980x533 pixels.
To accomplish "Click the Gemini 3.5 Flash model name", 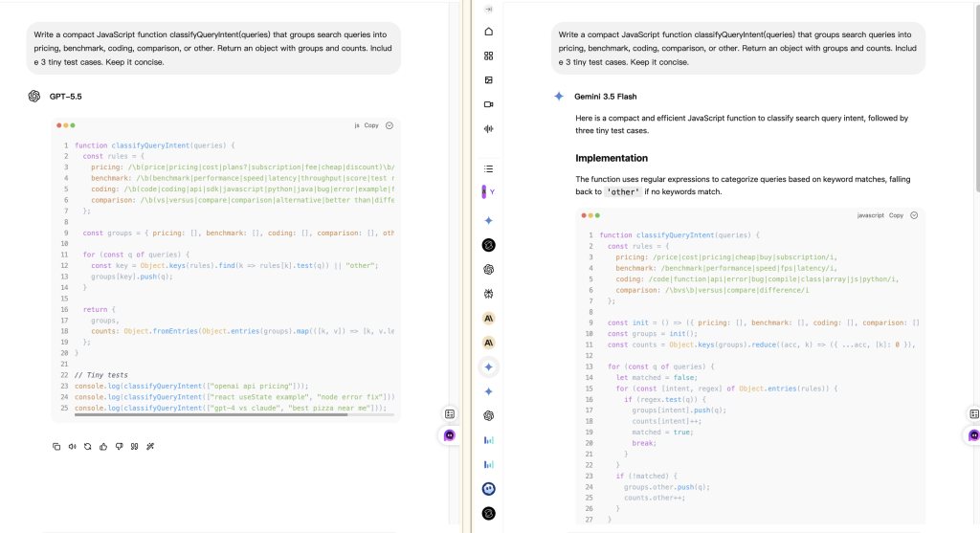I will click(606, 97).
